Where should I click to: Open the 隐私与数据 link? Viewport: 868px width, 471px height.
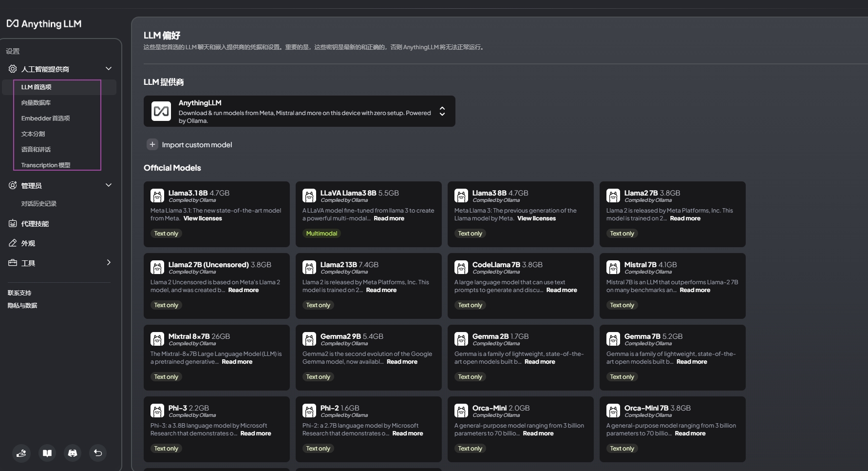[22, 306]
